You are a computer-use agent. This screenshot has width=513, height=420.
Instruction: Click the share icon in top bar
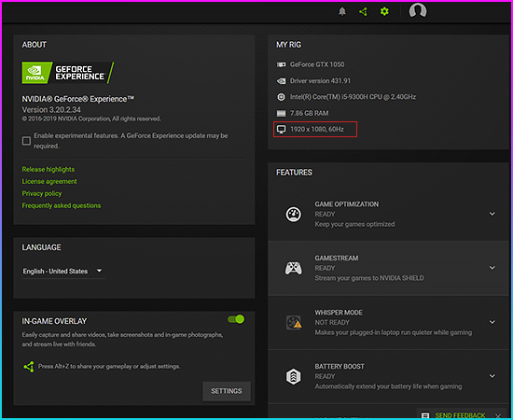[363, 12]
